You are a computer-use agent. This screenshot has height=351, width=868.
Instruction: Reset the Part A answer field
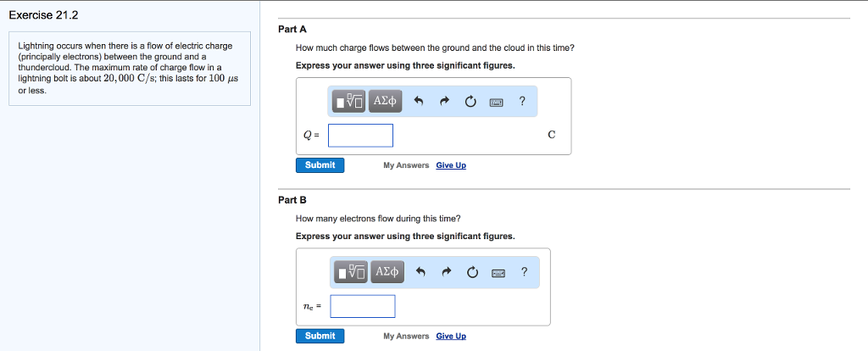tap(470, 102)
